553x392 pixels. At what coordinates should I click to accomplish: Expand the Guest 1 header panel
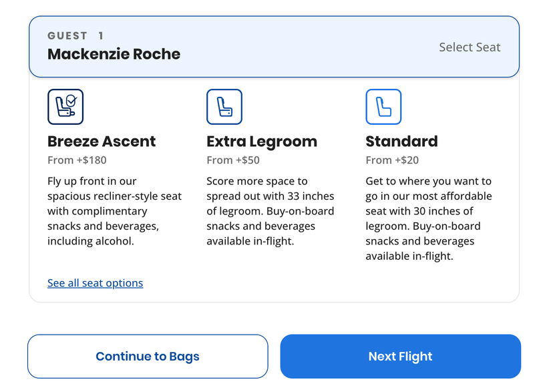(274, 47)
